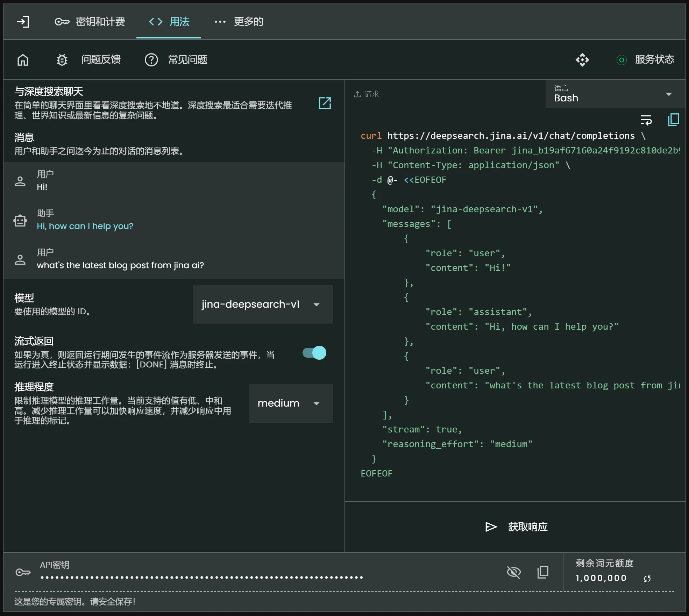Click the key icon beside API密钥
This screenshot has width=689, height=616.
[23, 572]
